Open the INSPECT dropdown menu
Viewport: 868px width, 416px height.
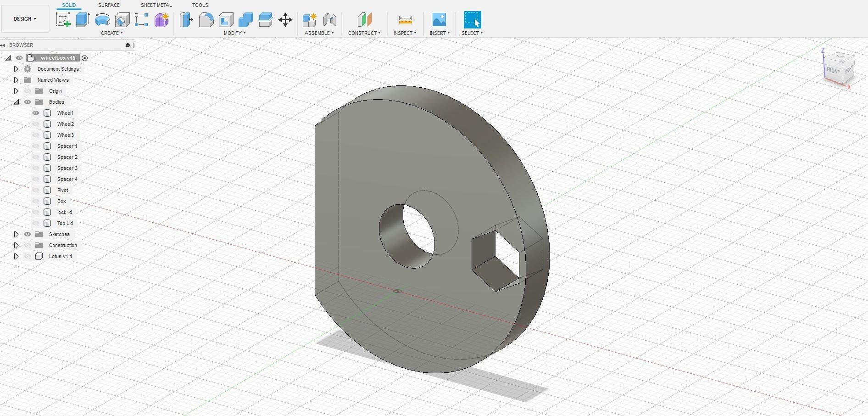coord(405,33)
